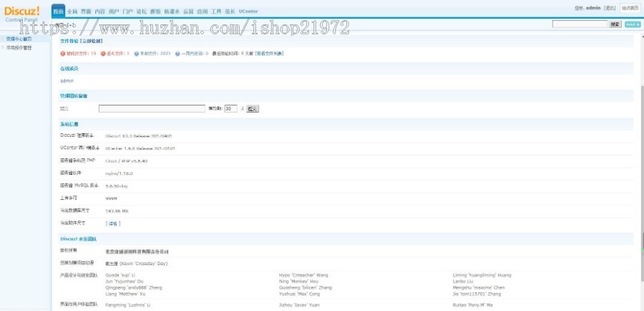644x311 pixels.
Task: Open the 论坛 top menu
Action: [142, 11]
